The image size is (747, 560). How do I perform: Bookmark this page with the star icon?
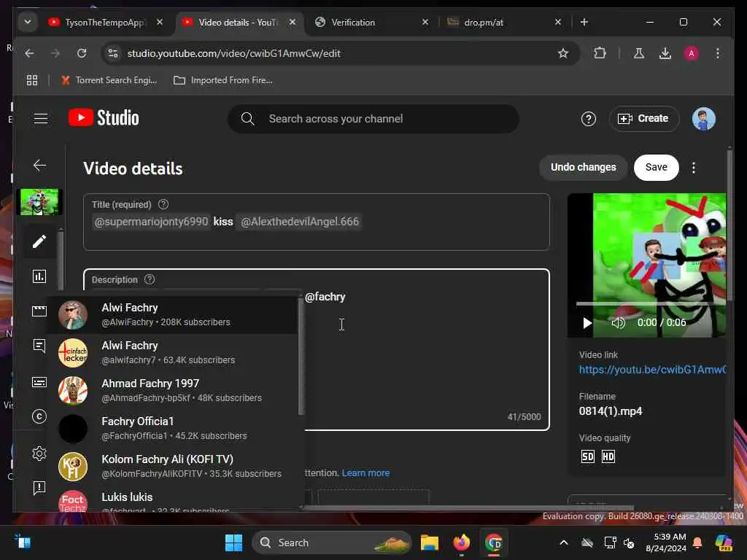[563, 53]
